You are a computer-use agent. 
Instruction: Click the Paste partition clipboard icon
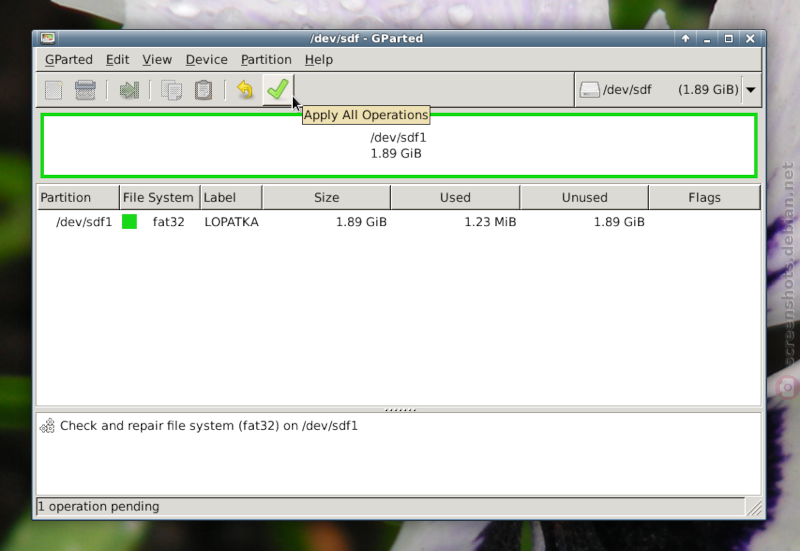[203, 90]
